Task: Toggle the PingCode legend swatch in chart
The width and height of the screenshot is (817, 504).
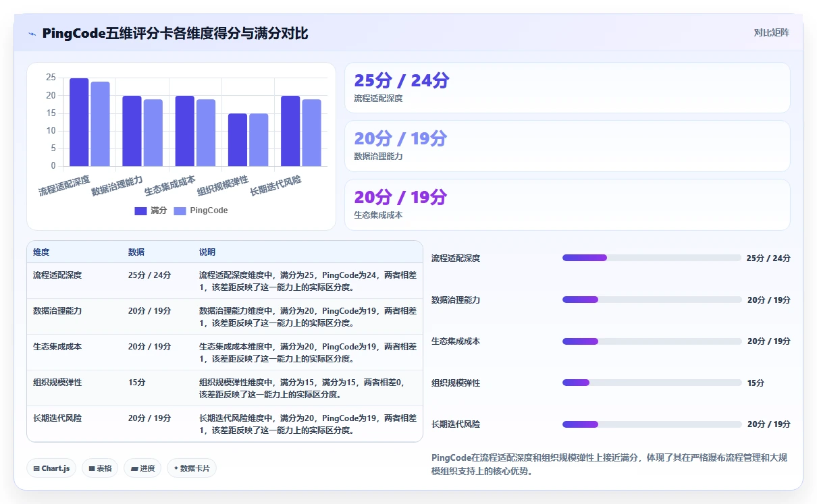Action: point(180,211)
